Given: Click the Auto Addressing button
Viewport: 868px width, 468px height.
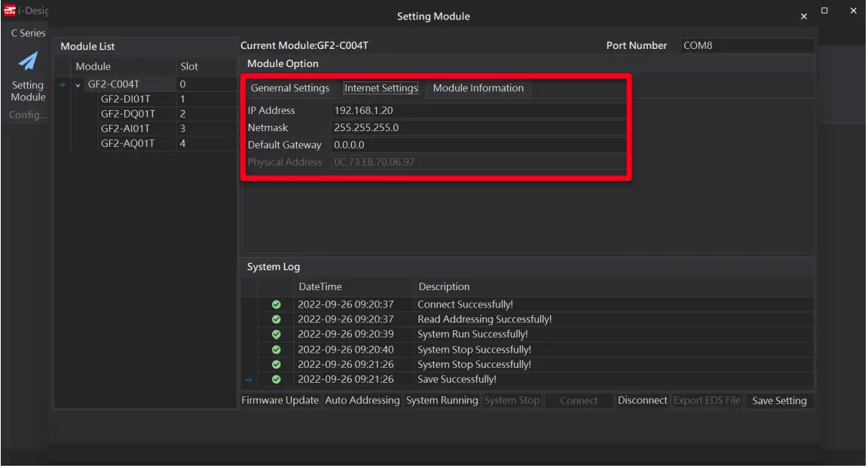Looking at the screenshot, I should tap(362, 400).
